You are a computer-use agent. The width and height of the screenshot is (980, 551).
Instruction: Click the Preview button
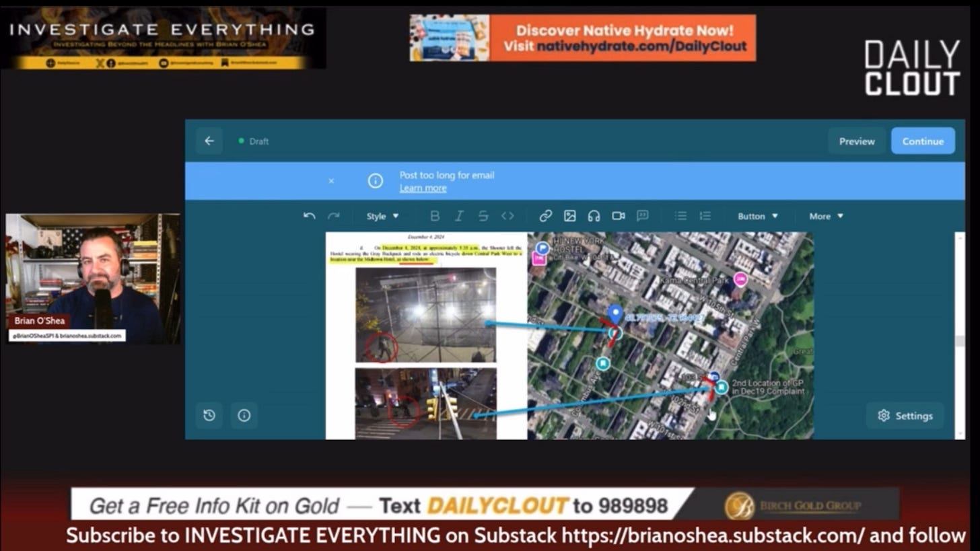(857, 141)
